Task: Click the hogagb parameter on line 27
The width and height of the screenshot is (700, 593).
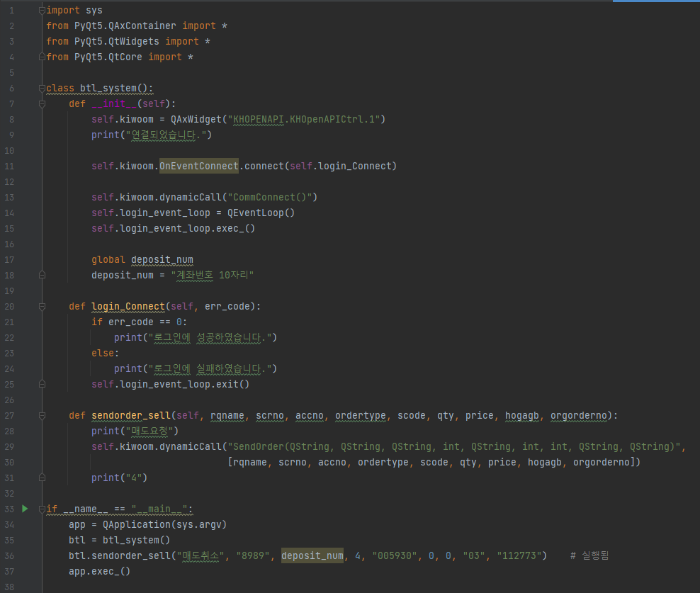Action: point(522,415)
